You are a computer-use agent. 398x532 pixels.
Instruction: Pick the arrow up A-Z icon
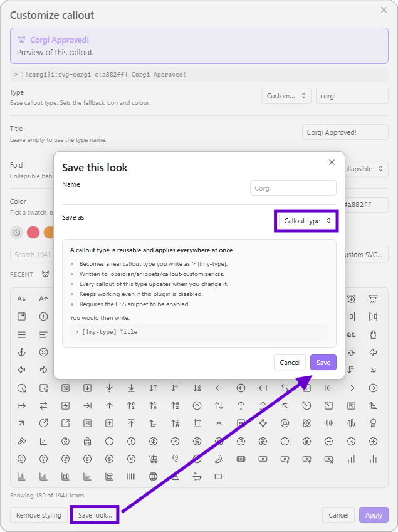click(x=175, y=405)
